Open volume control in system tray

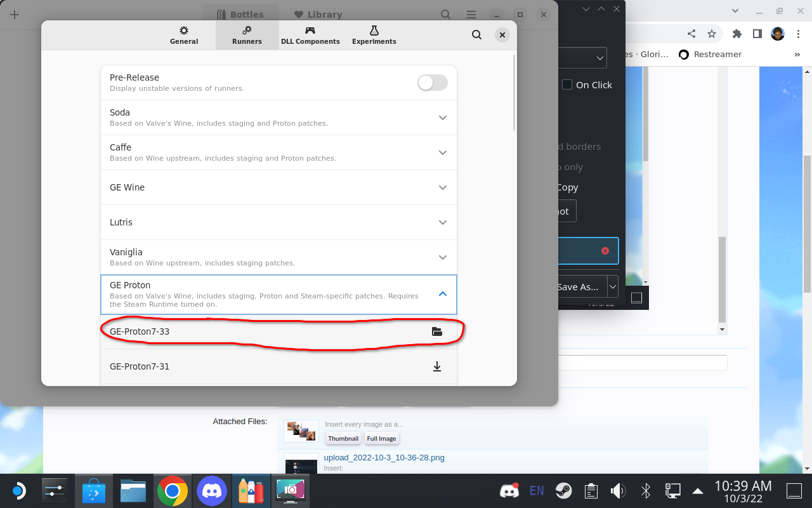click(x=618, y=490)
